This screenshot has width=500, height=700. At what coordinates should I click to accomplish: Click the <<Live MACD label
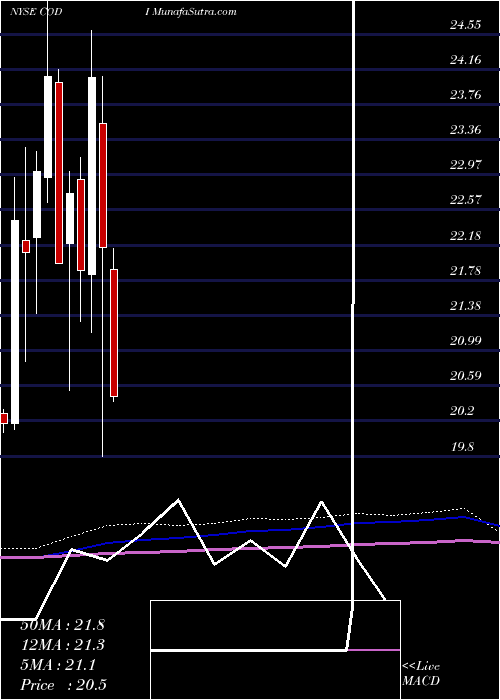point(421,673)
